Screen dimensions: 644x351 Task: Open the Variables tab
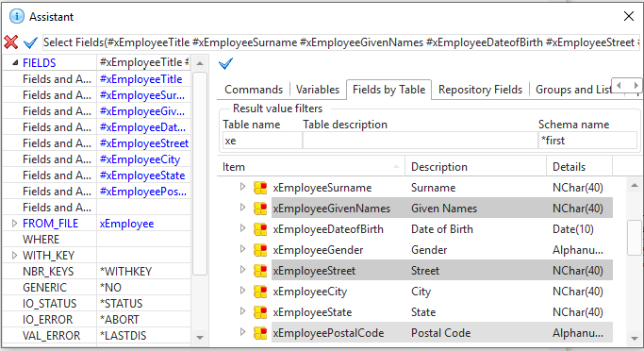[318, 90]
